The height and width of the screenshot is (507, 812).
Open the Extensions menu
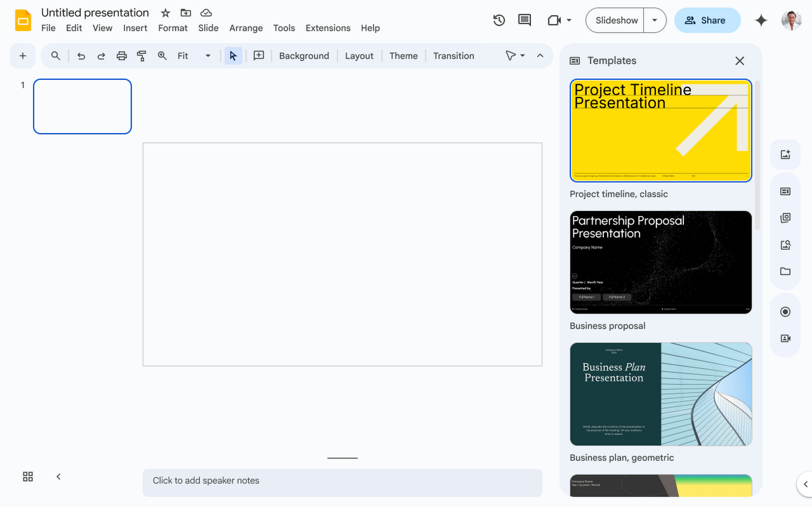(328, 28)
